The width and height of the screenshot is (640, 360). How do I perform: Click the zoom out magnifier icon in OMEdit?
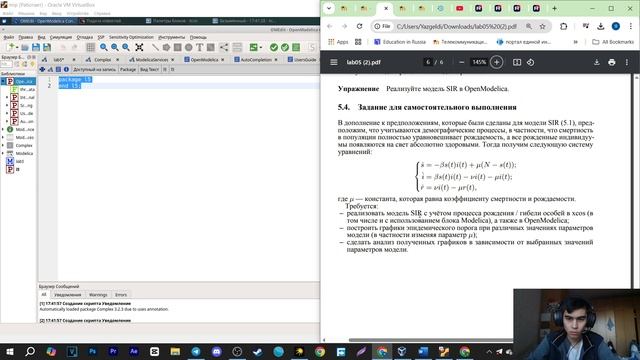pos(126,47)
